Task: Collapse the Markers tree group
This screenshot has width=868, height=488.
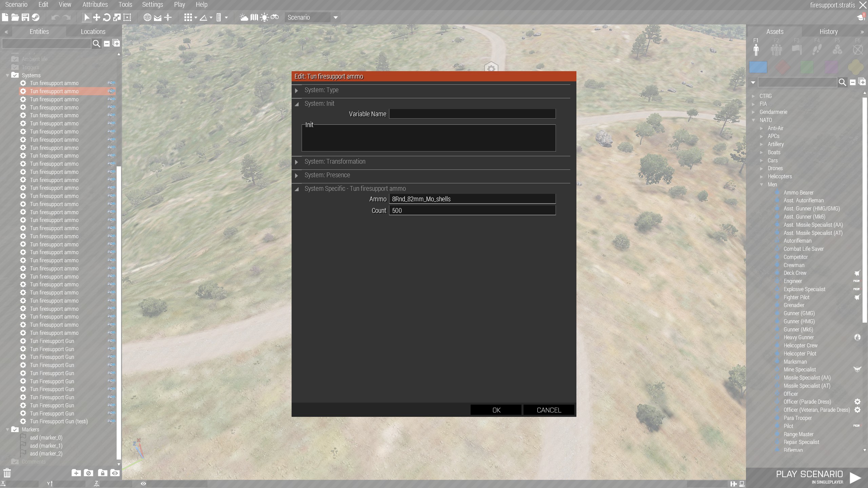Action: 7,429
